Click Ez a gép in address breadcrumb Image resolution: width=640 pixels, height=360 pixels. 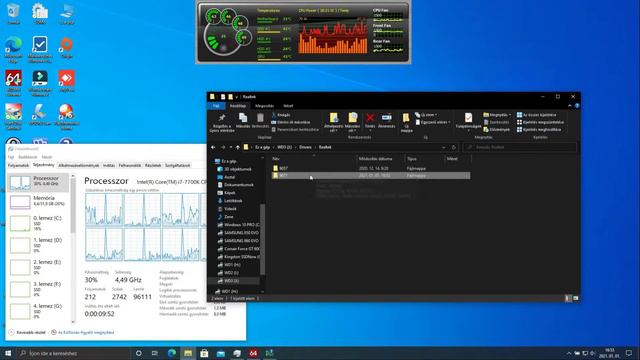(262, 147)
